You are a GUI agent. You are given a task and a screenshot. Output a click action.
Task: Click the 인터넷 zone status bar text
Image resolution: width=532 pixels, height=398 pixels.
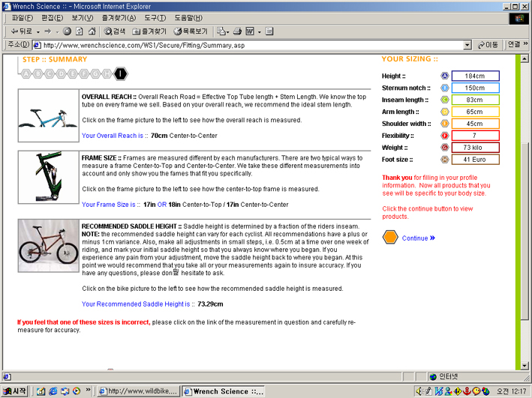pos(448,376)
